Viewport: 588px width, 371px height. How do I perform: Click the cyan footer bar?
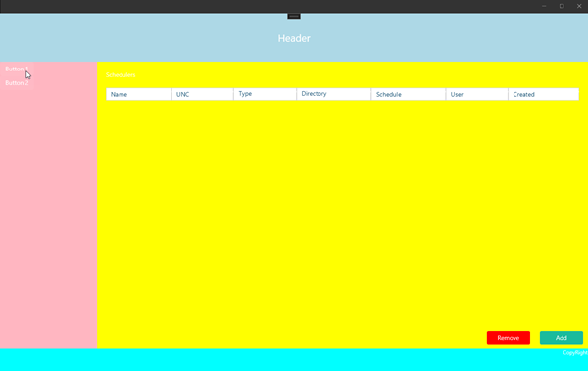point(294,360)
